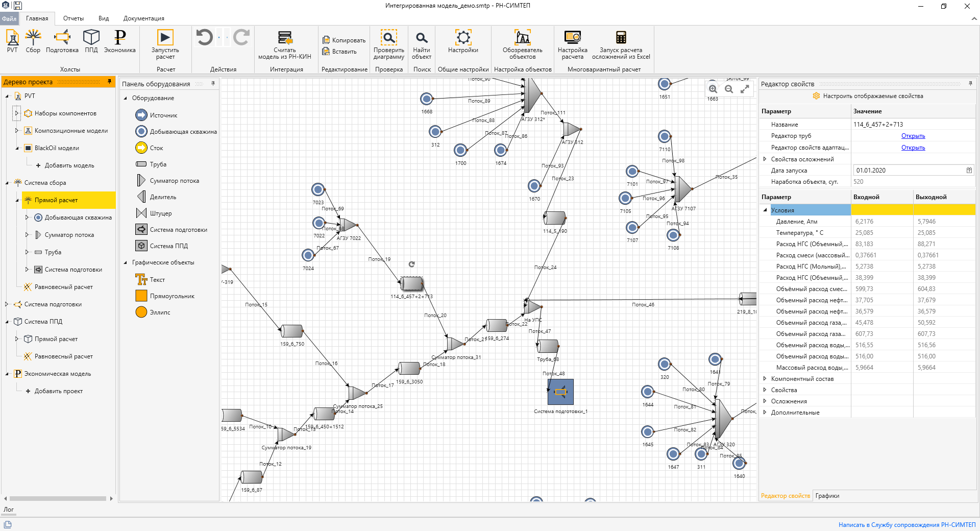Launch Запуск расчета осложнений из Excel
Screen dimensions: 980x531
coord(621,44)
